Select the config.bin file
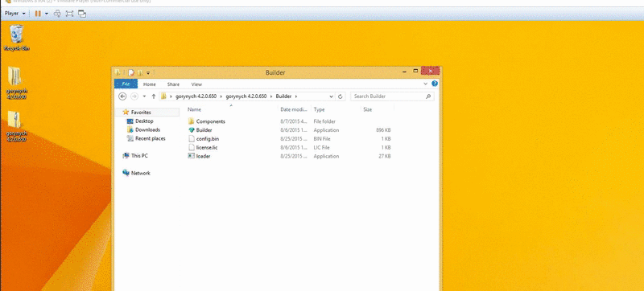 (208, 139)
